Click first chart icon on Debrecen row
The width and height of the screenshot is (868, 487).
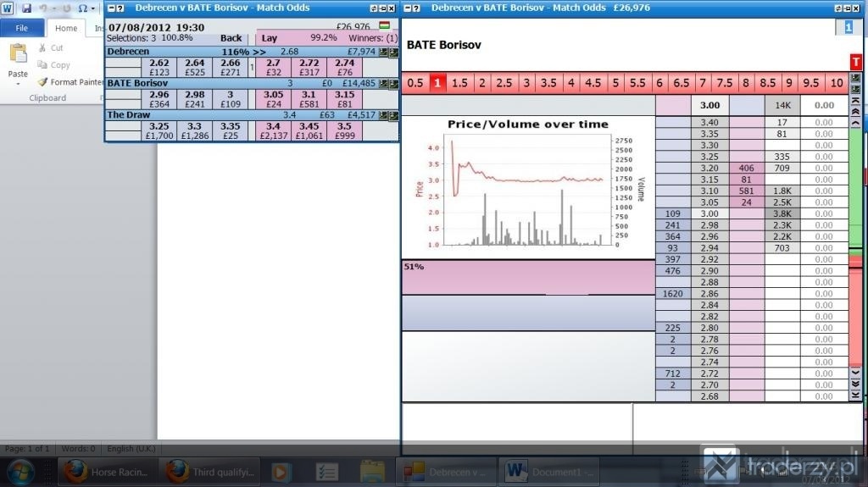pos(383,52)
